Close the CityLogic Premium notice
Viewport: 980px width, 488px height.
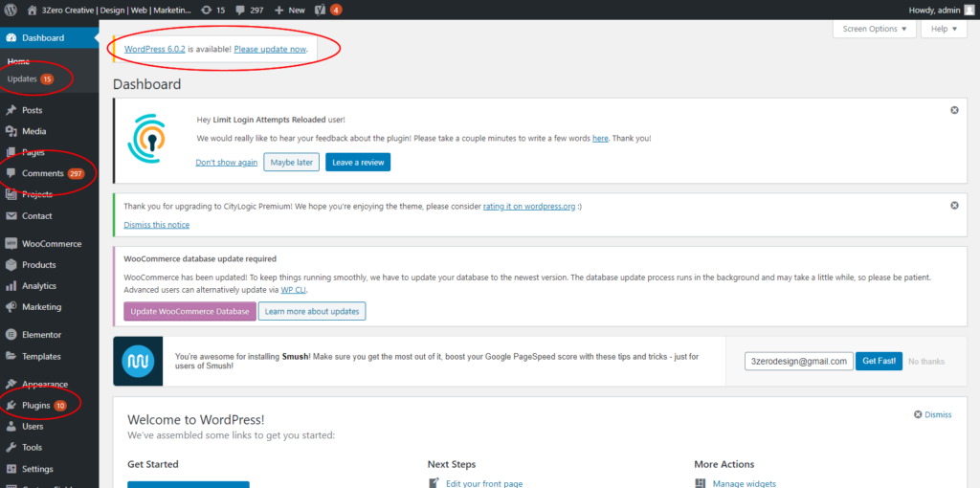coord(954,205)
